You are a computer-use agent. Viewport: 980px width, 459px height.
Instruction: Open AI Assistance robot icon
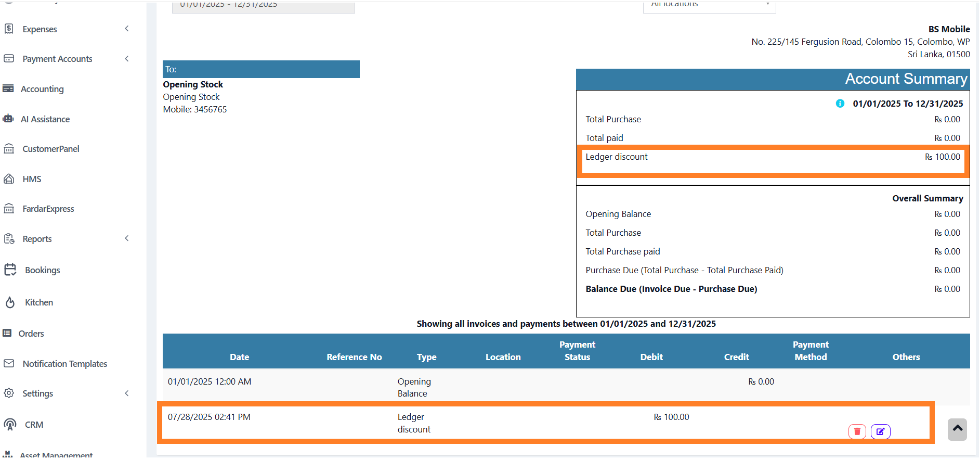coord(8,119)
